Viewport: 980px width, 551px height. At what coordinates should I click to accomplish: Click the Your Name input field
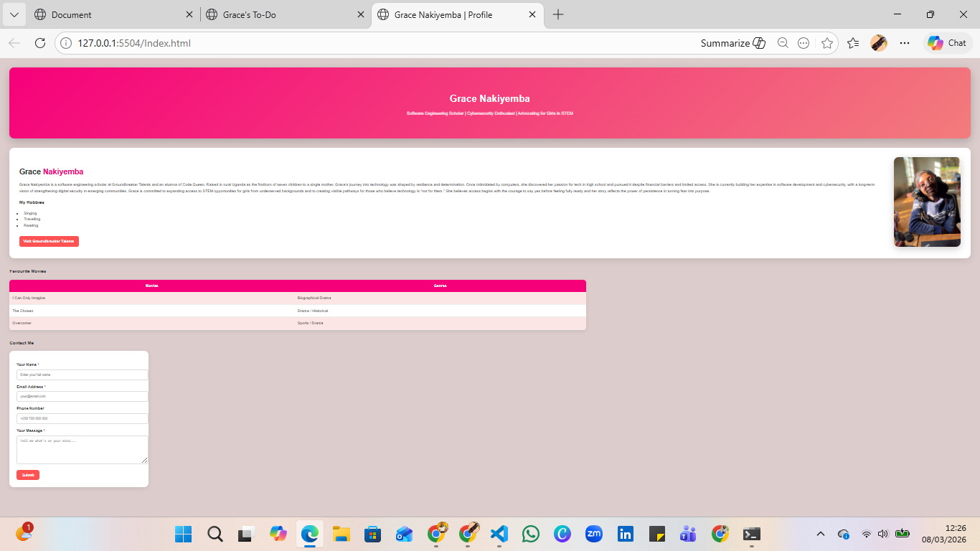83,375
